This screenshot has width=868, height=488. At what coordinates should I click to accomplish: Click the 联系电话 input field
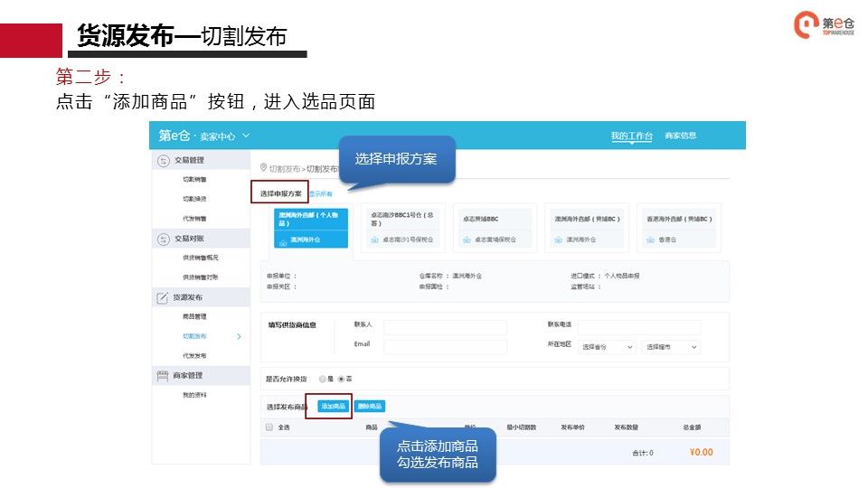639,327
